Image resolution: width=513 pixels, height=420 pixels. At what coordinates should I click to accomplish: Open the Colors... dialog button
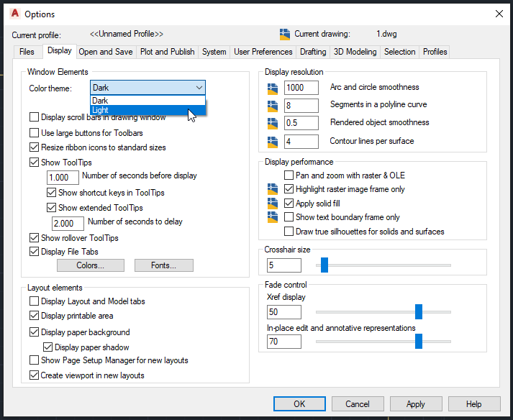point(91,265)
